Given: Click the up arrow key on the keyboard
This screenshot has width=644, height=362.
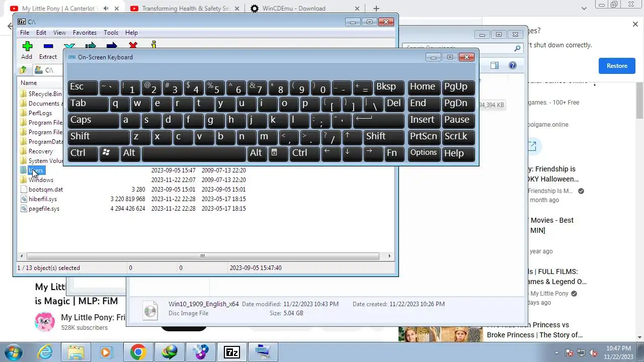Looking at the screenshot, I should click(352, 137).
